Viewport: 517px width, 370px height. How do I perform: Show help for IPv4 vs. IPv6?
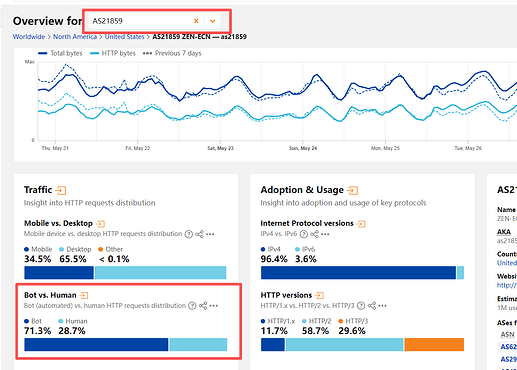coord(303,234)
